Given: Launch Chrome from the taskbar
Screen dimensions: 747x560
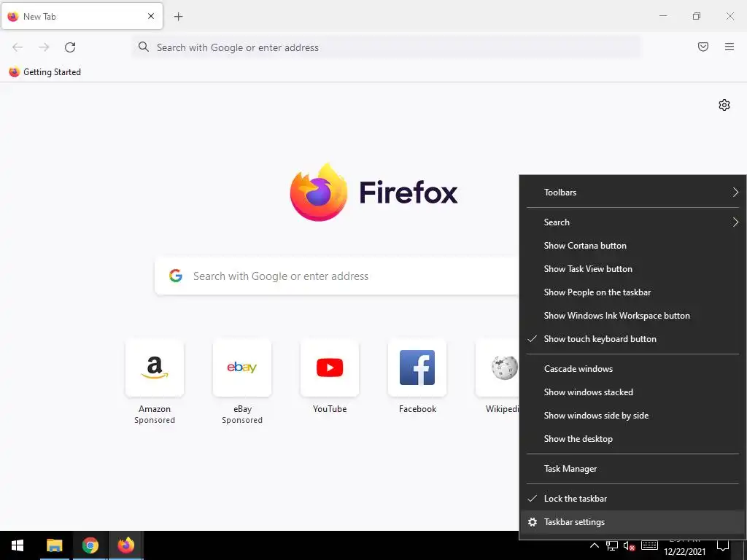Looking at the screenshot, I should (90, 545).
